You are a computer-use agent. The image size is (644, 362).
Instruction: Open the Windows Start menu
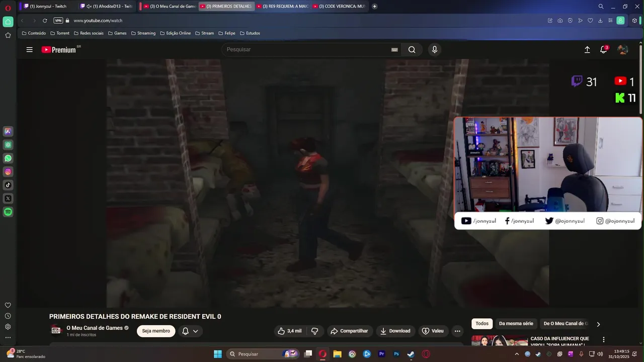click(x=218, y=354)
